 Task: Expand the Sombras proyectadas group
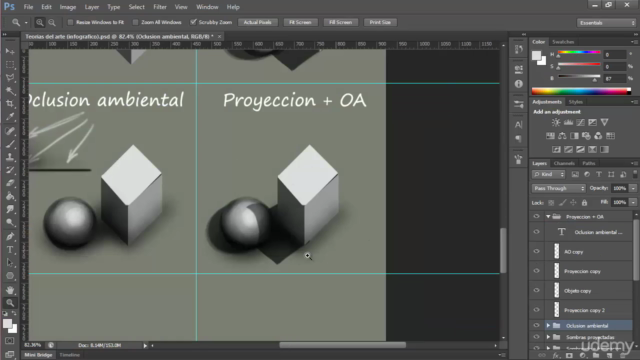point(548,337)
